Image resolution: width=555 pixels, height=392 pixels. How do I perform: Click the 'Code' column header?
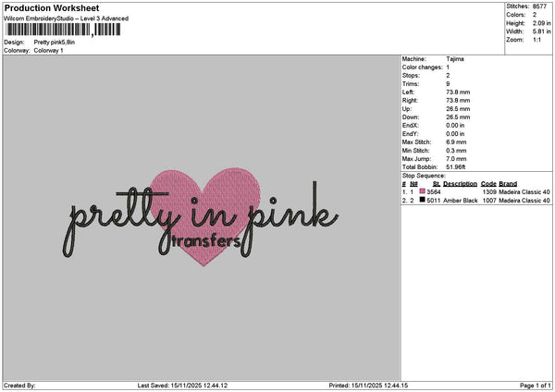(x=488, y=184)
